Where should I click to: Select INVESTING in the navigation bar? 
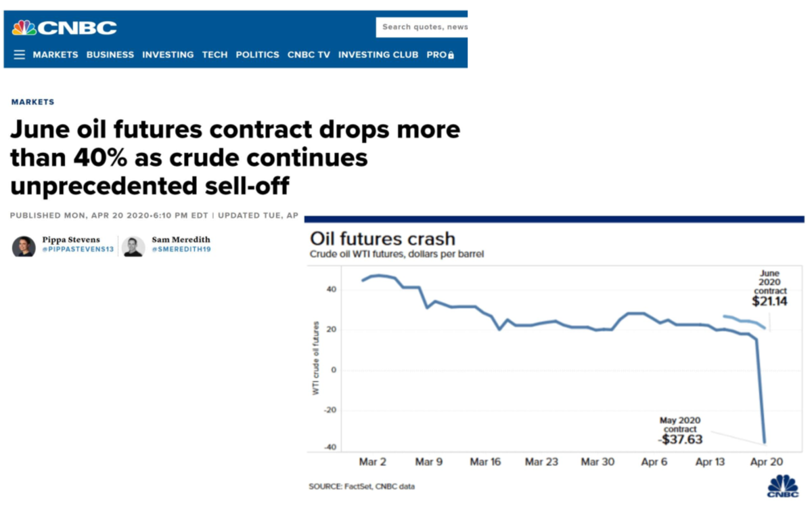pos(168,55)
